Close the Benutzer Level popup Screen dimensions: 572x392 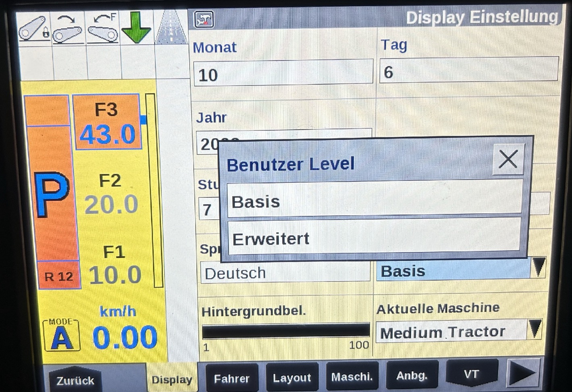tap(508, 160)
